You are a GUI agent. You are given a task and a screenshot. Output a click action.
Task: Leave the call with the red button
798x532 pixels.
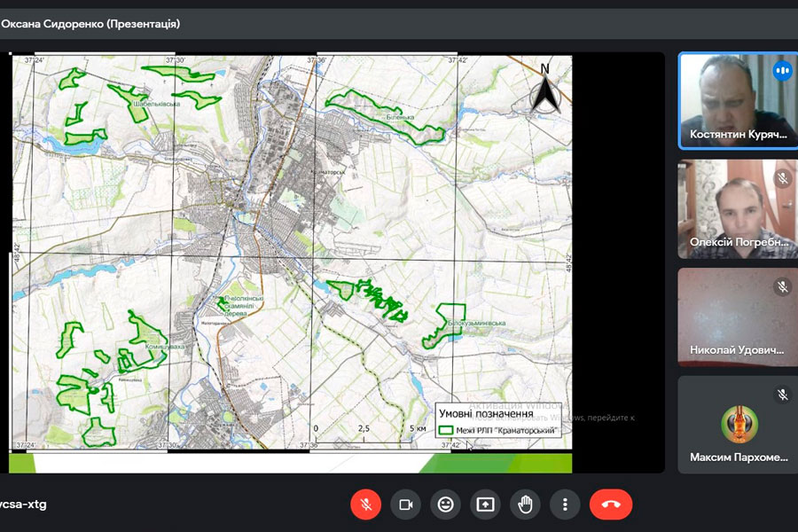(x=611, y=505)
